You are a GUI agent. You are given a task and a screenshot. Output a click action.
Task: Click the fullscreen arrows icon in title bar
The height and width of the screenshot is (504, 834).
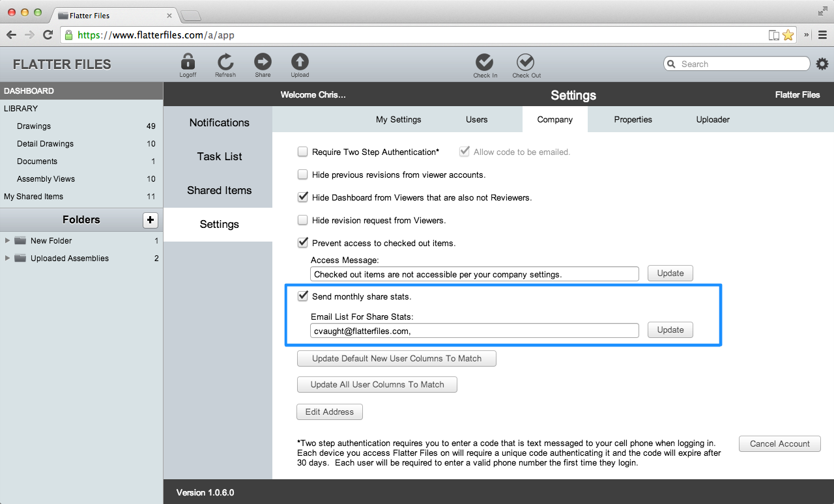tap(823, 11)
